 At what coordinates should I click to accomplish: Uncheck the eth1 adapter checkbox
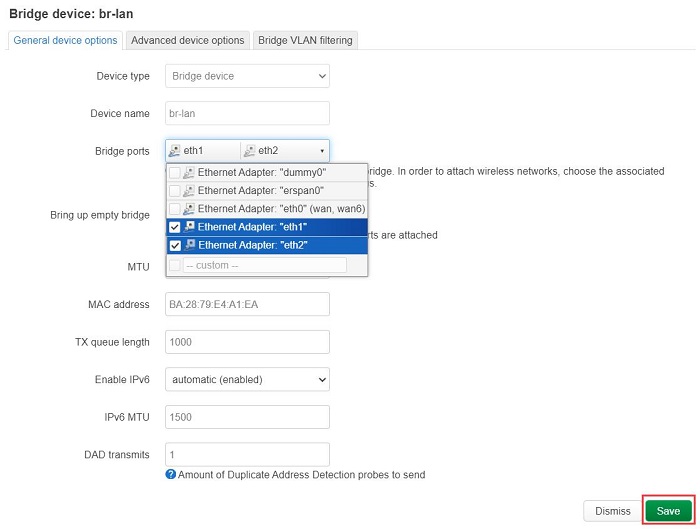coord(175,227)
